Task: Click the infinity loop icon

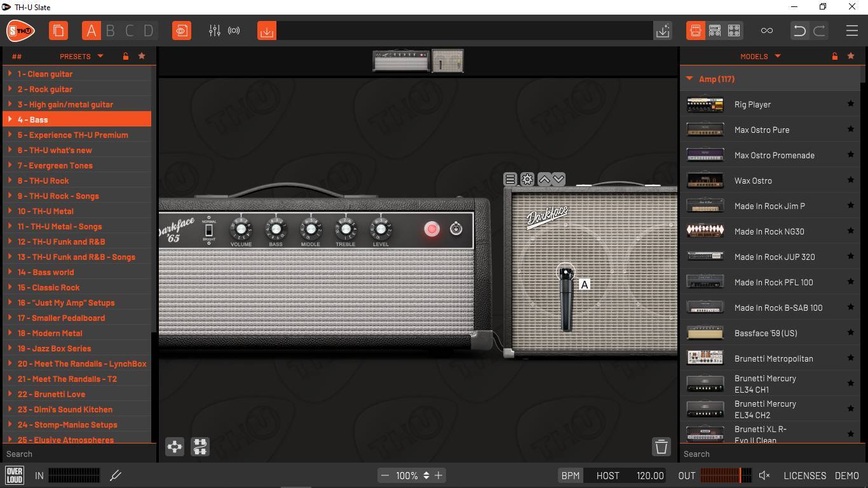Action: (767, 30)
